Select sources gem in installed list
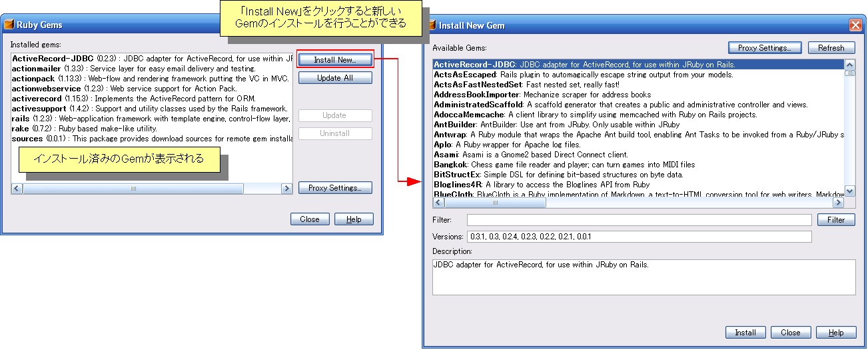 pos(152,139)
